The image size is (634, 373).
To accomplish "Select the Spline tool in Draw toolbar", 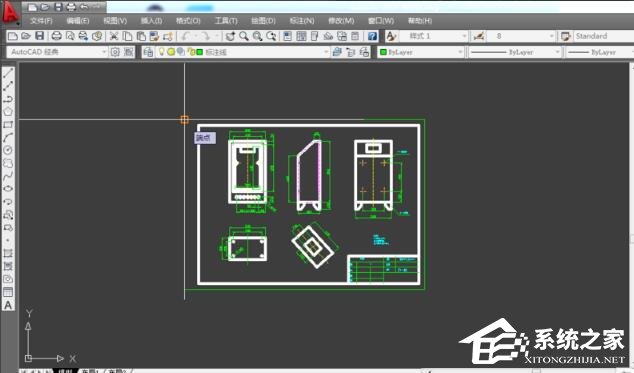I will coord(8,176).
